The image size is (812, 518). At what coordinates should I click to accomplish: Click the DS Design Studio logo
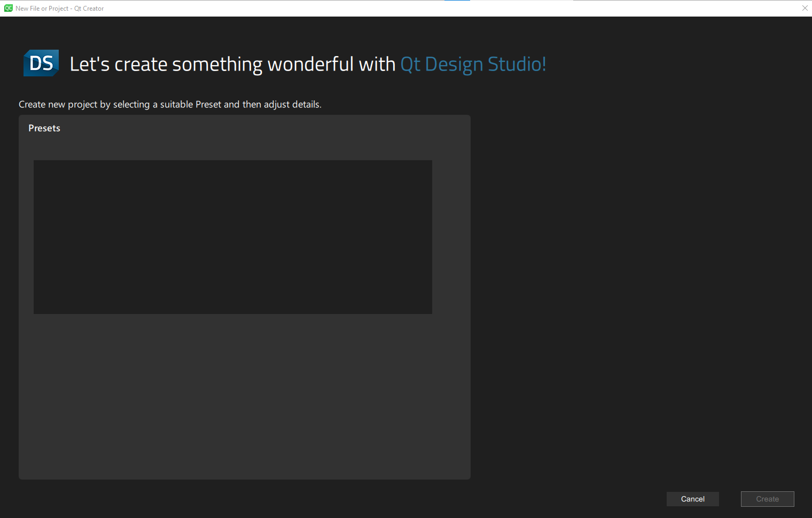pyautogui.click(x=41, y=63)
